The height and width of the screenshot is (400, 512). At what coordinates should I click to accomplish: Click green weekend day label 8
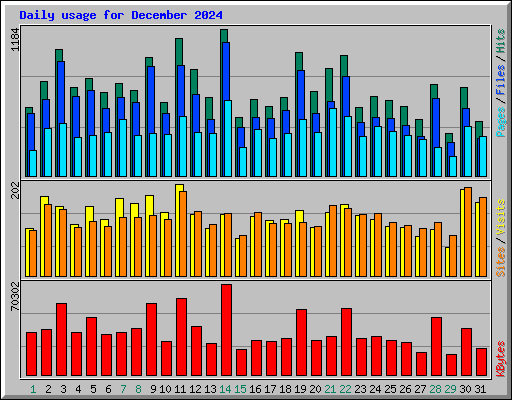point(138,389)
